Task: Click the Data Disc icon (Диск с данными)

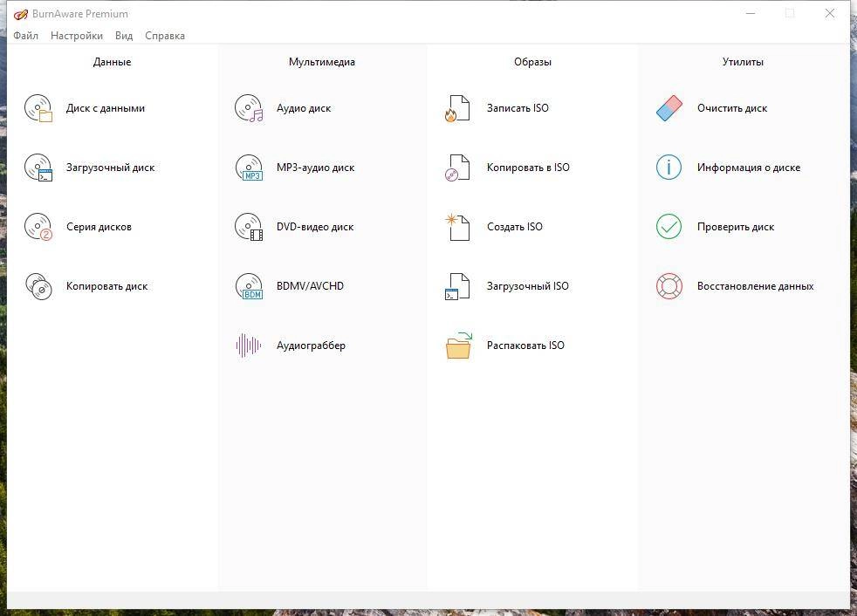Action: tap(38, 108)
